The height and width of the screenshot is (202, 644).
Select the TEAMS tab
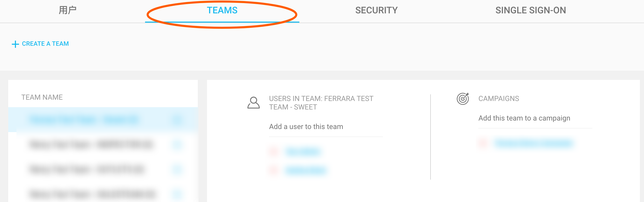coord(222,10)
